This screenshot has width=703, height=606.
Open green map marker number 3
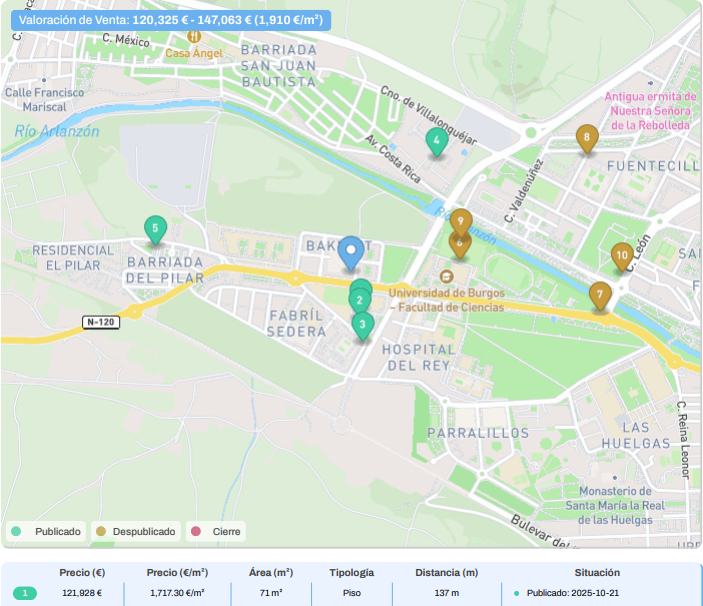pyautogui.click(x=363, y=324)
